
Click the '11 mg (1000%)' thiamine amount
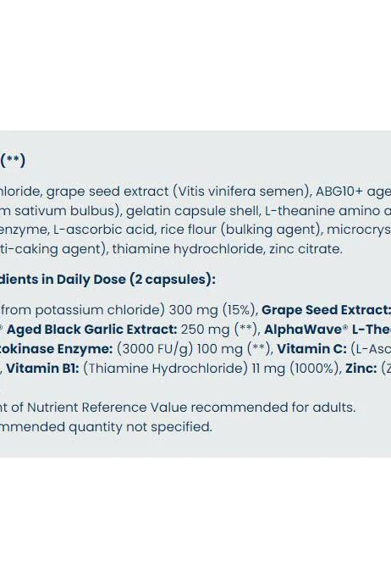pos(296,369)
